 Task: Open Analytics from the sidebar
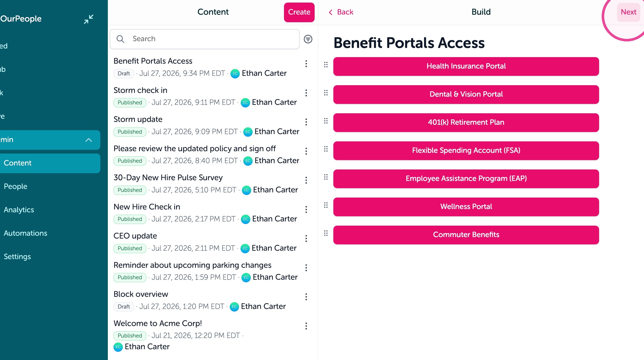[x=19, y=210]
